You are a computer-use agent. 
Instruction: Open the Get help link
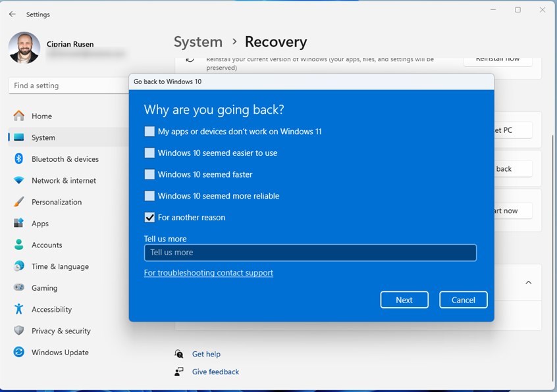(x=206, y=354)
